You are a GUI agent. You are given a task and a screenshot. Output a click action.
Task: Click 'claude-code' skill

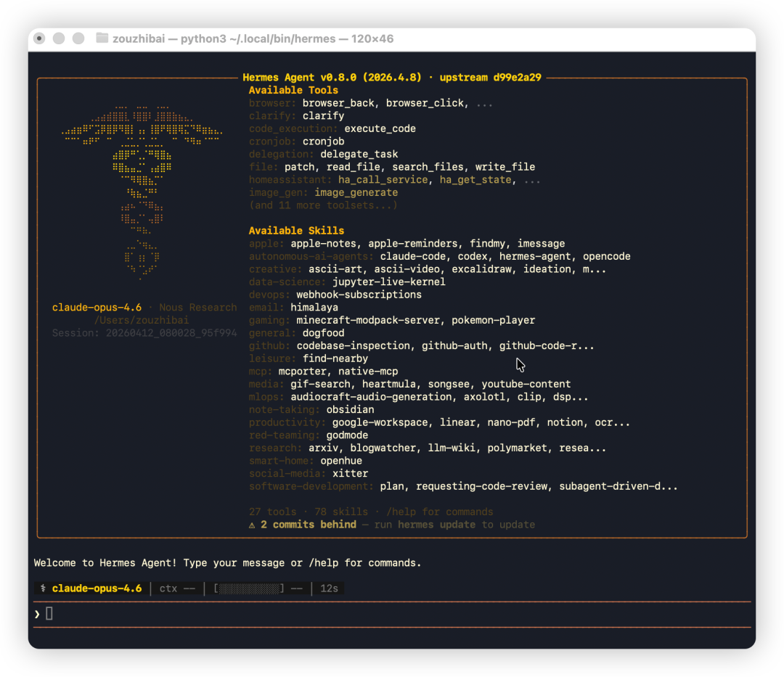(x=412, y=256)
